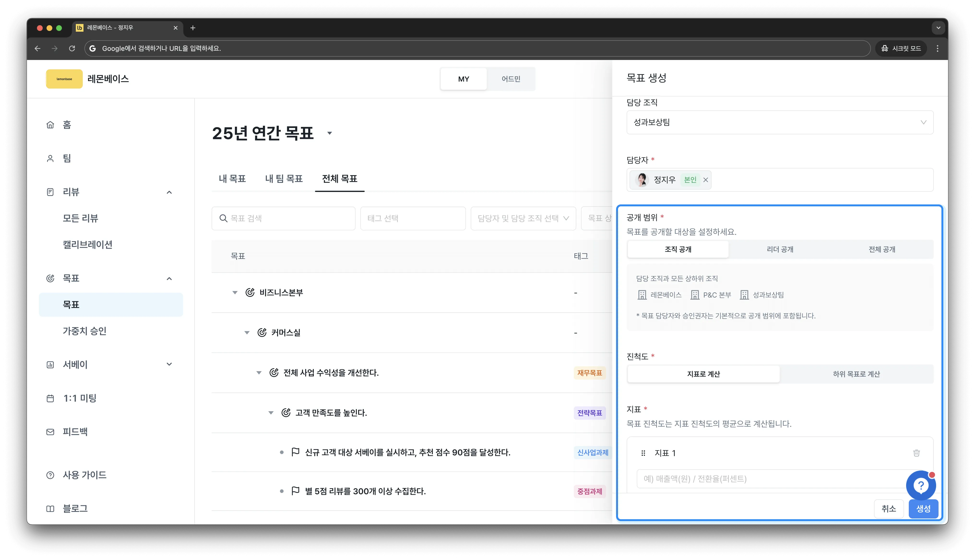Click the lemonbase yellow logo

click(64, 79)
